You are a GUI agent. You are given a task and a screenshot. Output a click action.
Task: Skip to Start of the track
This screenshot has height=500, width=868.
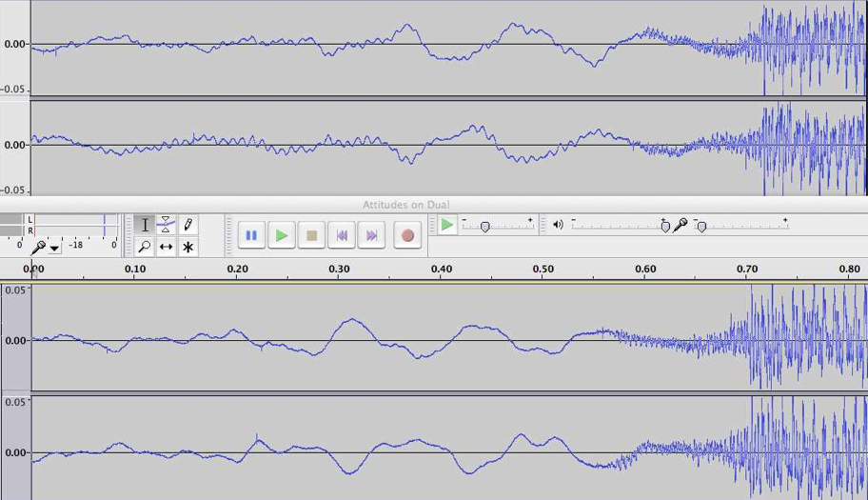click(342, 235)
